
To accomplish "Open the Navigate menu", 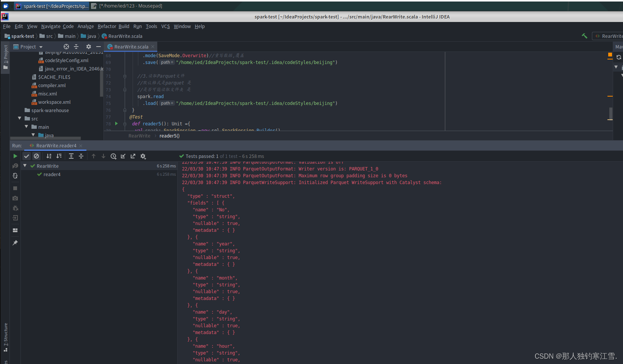I will (x=51, y=27).
